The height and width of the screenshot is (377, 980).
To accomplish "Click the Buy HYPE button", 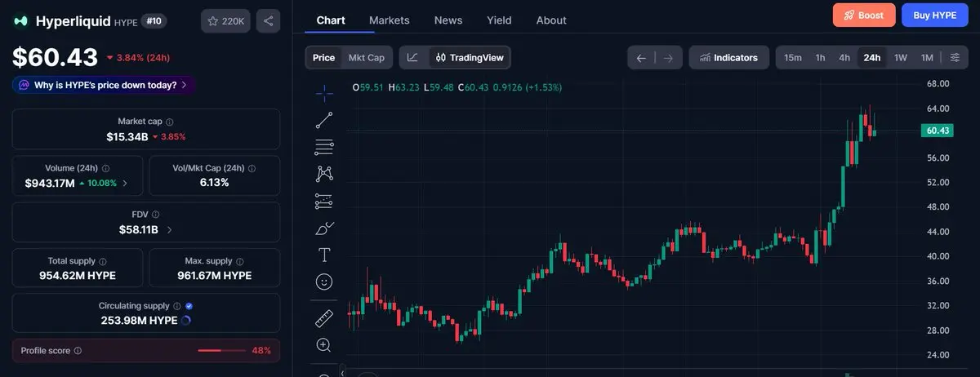I will 934,16.
